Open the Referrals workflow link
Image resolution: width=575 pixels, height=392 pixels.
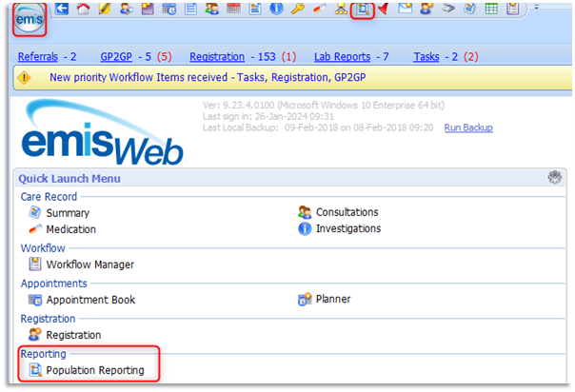(x=38, y=57)
